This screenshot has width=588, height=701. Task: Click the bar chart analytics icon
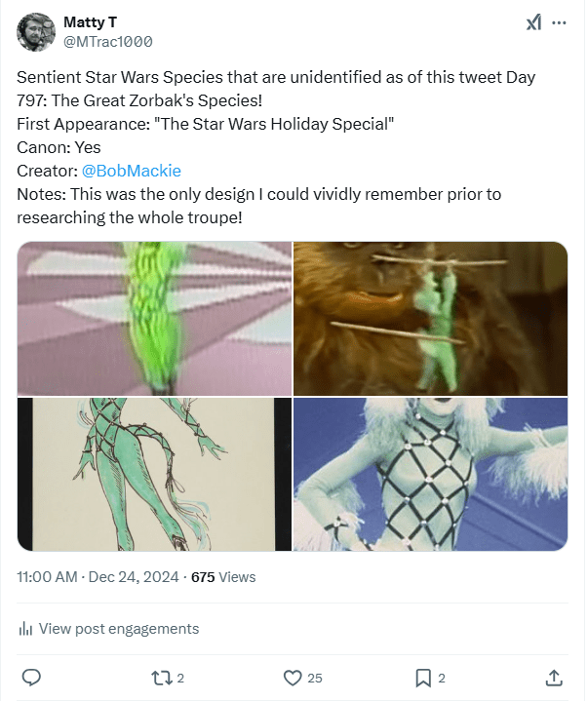(26, 629)
